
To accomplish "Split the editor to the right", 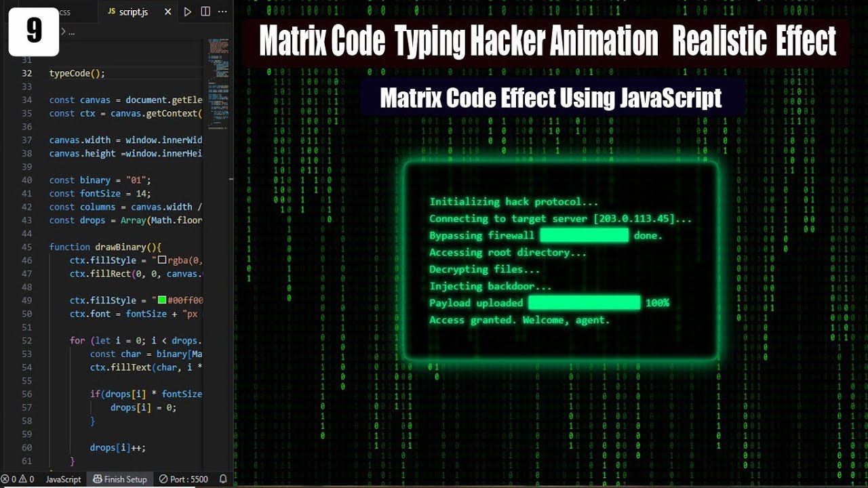I will (205, 12).
